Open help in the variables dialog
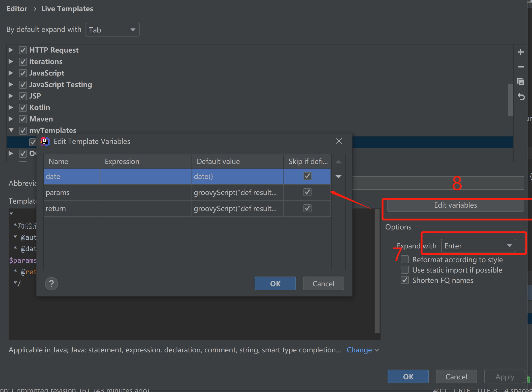The height and width of the screenshot is (392, 532). 51,283
